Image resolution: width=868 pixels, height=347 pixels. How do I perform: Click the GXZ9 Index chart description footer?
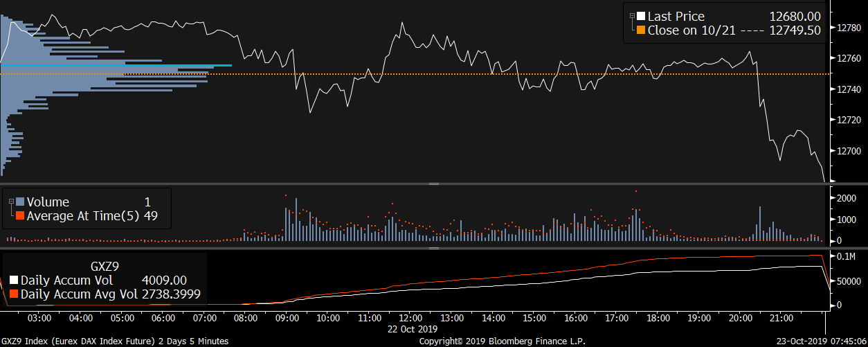coord(115,341)
